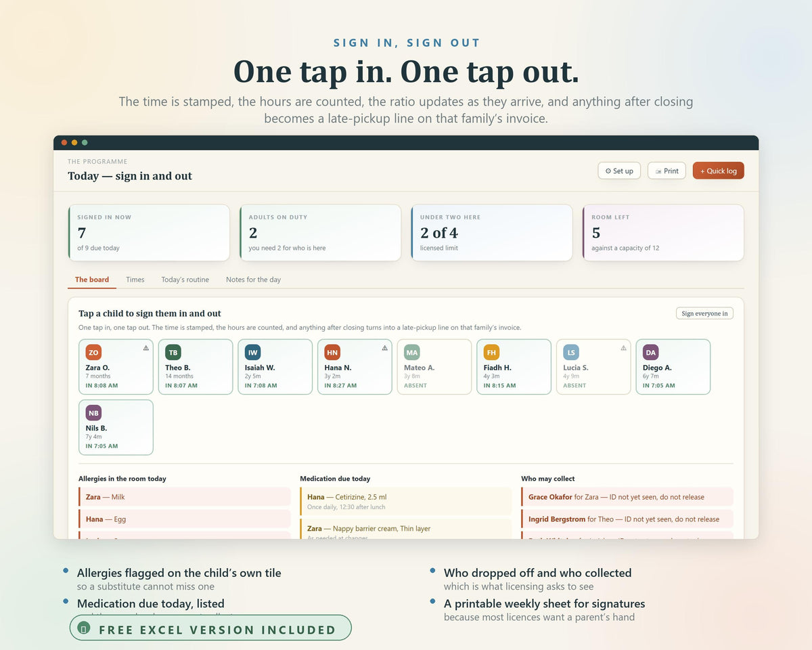Click IN 8:27 AM time on Hana's tile
This screenshot has height=650, width=812.
340,385
